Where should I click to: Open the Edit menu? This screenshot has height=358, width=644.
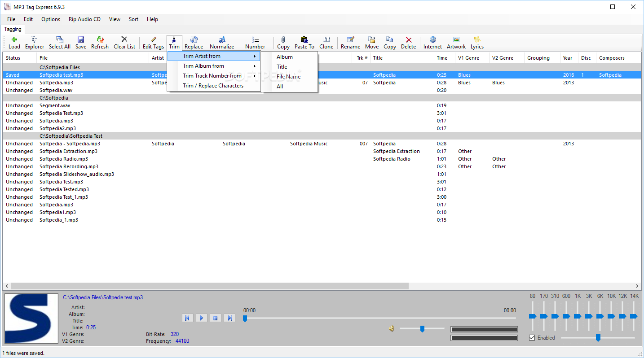click(x=28, y=19)
